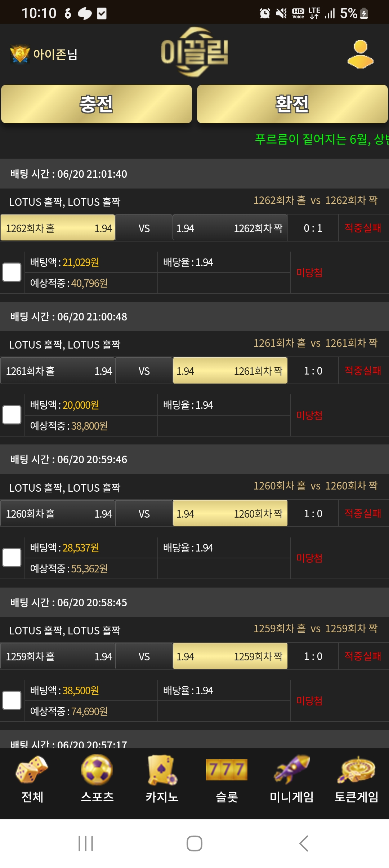Check the box for the 21,029원 bet
The height and width of the screenshot is (868, 389).
pyautogui.click(x=12, y=272)
